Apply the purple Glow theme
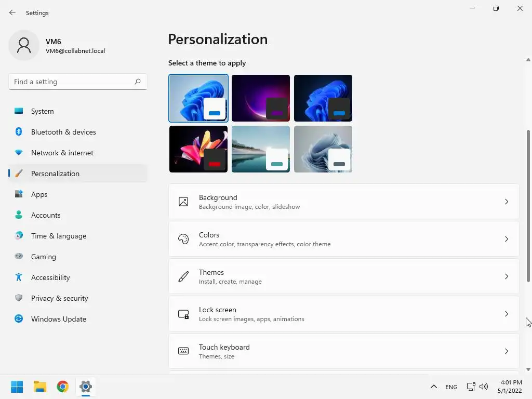 click(261, 98)
